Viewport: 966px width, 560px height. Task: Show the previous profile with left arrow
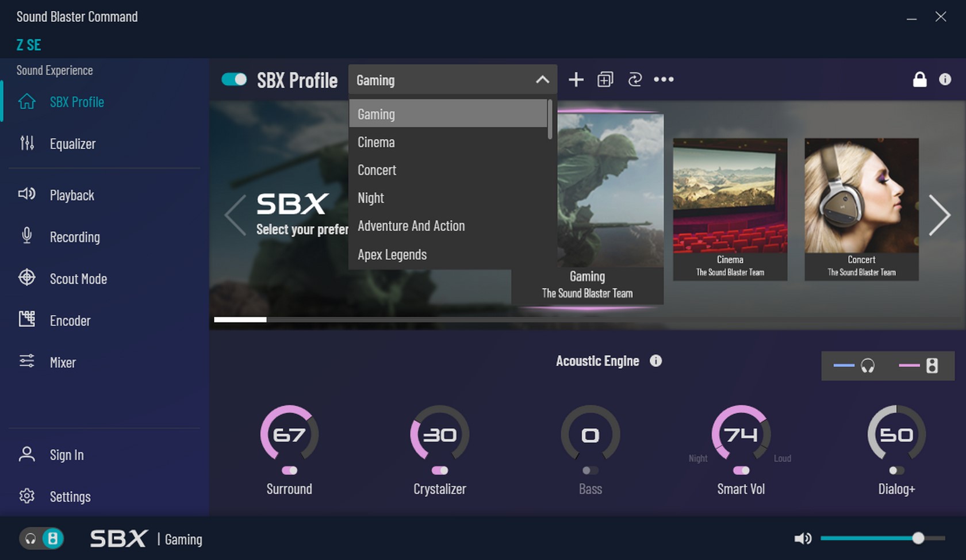pyautogui.click(x=235, y=215)
